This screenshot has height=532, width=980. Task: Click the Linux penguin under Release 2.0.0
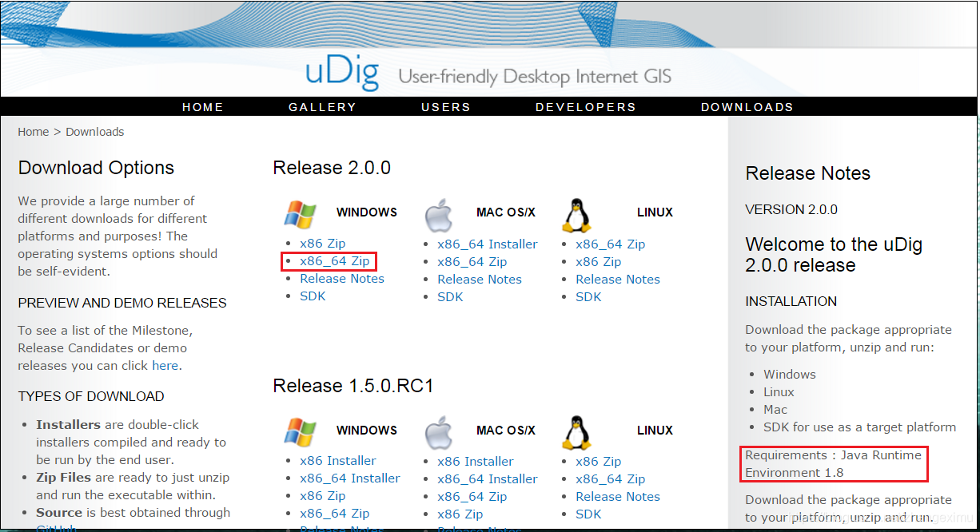point(576,215)
